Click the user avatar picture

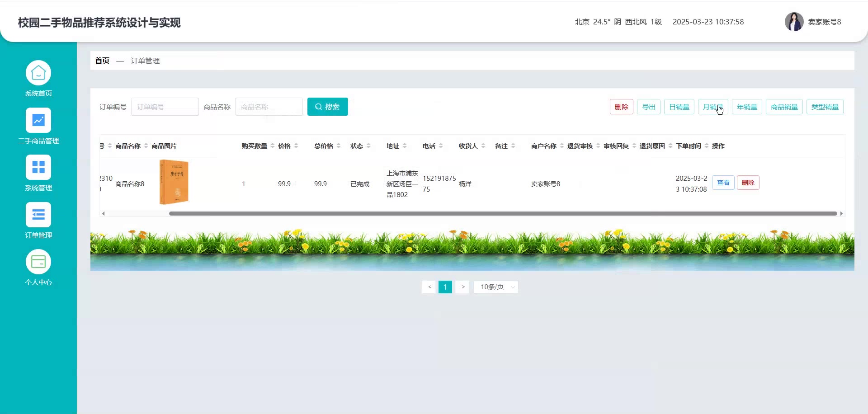(x=794, y=22)
